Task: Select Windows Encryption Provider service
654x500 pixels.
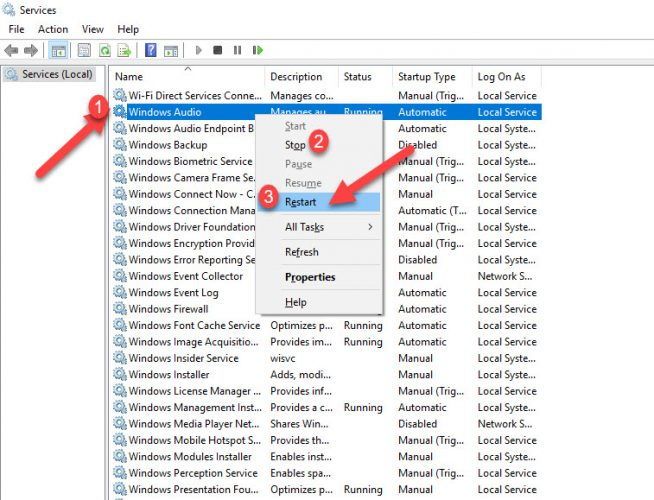Action: [x=191, y=243]
